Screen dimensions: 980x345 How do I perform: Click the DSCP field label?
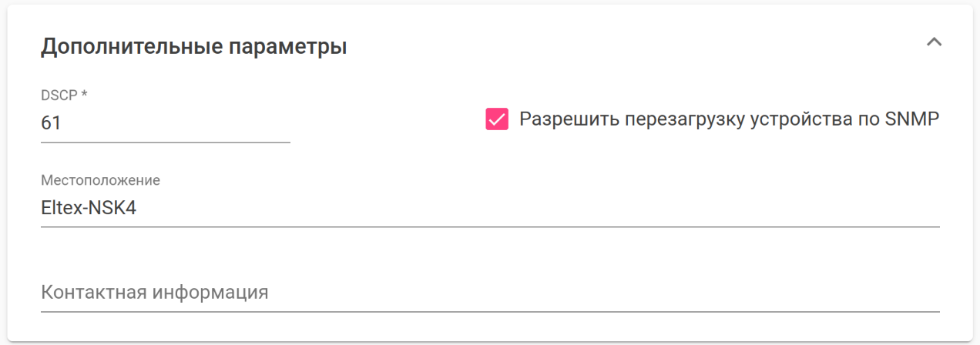click(64, 95)
